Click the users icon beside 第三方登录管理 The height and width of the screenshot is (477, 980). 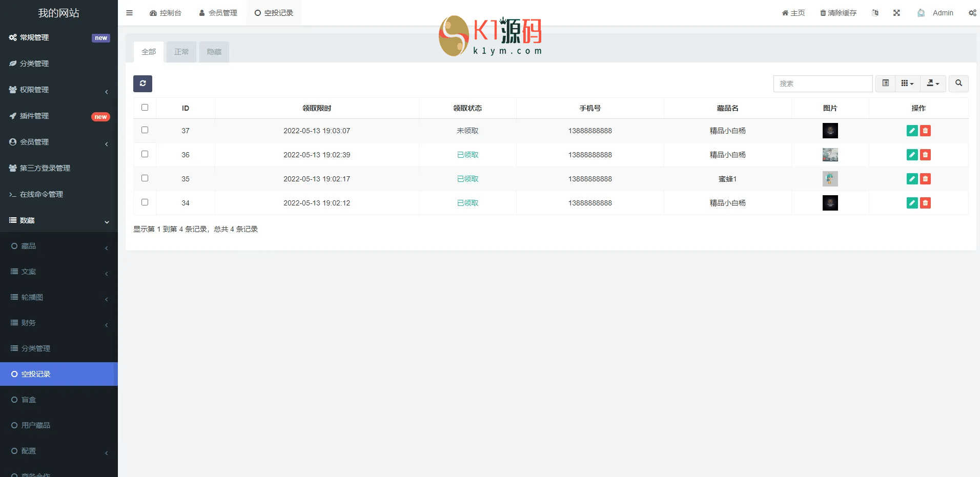[13, 168]
